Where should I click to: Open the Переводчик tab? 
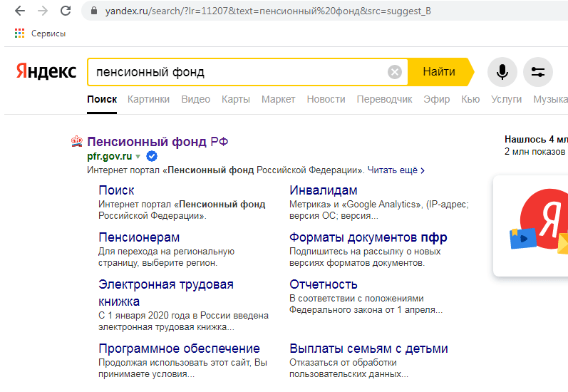click(x=384, y=99)
